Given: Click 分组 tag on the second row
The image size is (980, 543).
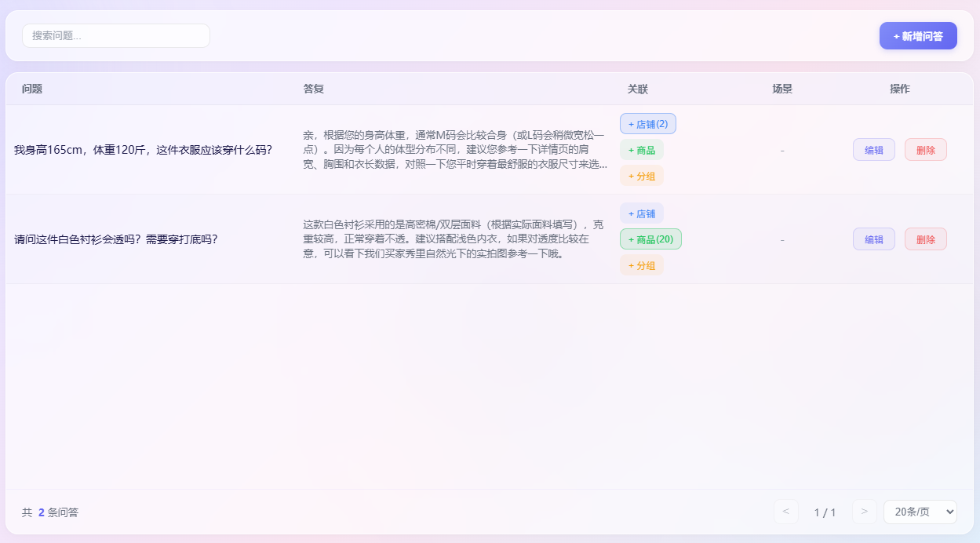Looking at the screenshot, I should click(x=641, y=264).
